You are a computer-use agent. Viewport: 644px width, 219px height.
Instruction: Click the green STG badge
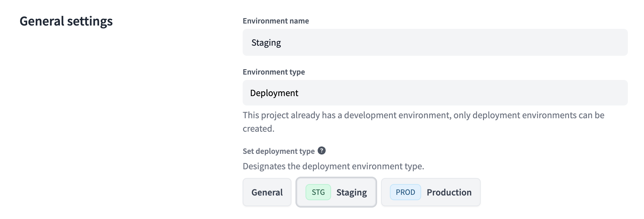click(318, 192)
